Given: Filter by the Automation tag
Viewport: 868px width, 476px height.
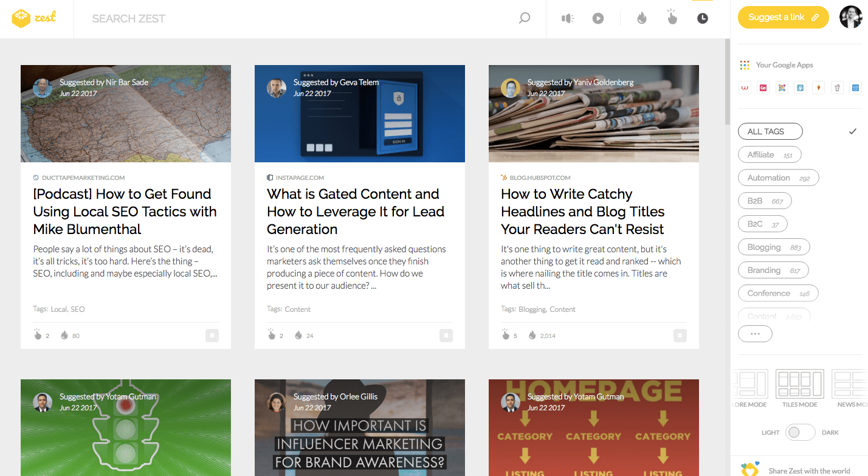Looking at the screenshot, I should (779, 178).
